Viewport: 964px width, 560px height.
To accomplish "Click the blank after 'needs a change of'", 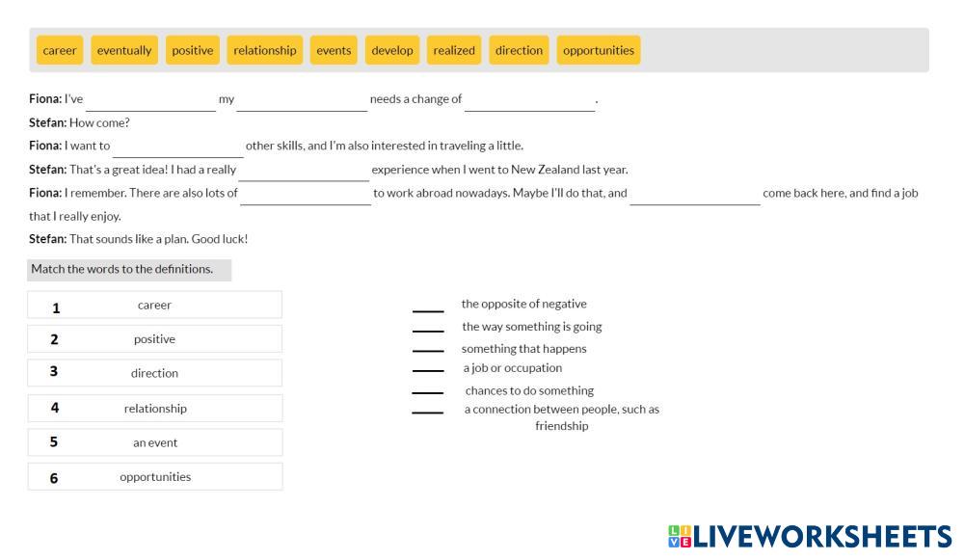I will 529,100.
